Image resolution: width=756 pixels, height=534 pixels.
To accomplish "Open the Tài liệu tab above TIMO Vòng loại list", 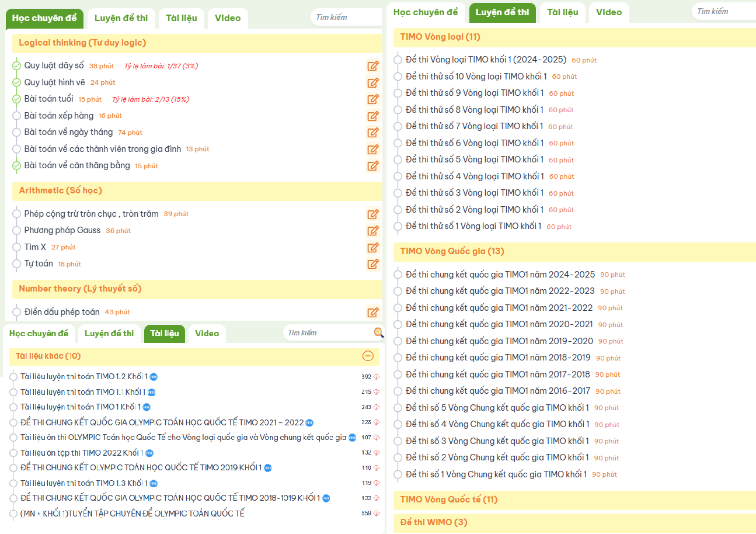I will (563, 12).
